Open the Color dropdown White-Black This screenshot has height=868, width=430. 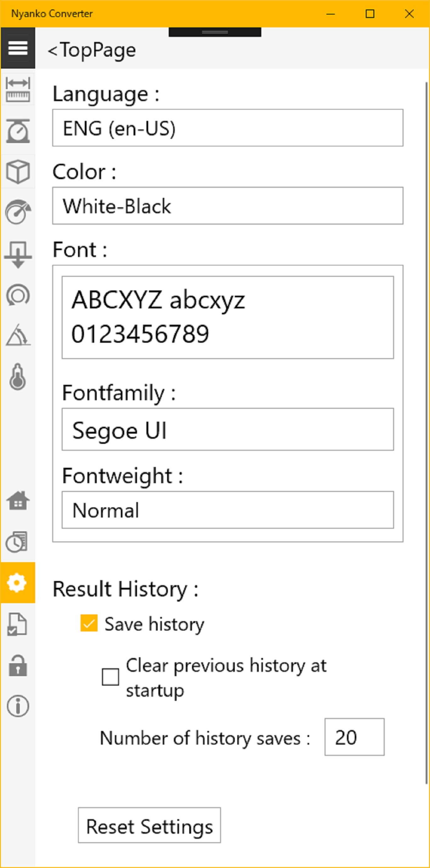click(x=228, y=206)
